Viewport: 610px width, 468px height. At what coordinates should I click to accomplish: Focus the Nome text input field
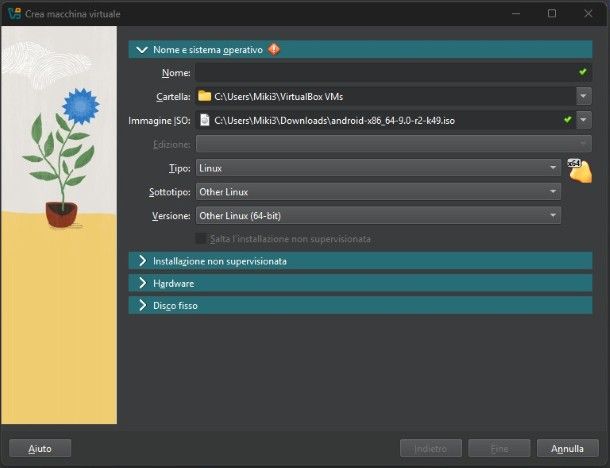pyautogui.click(x=394, y=72)
